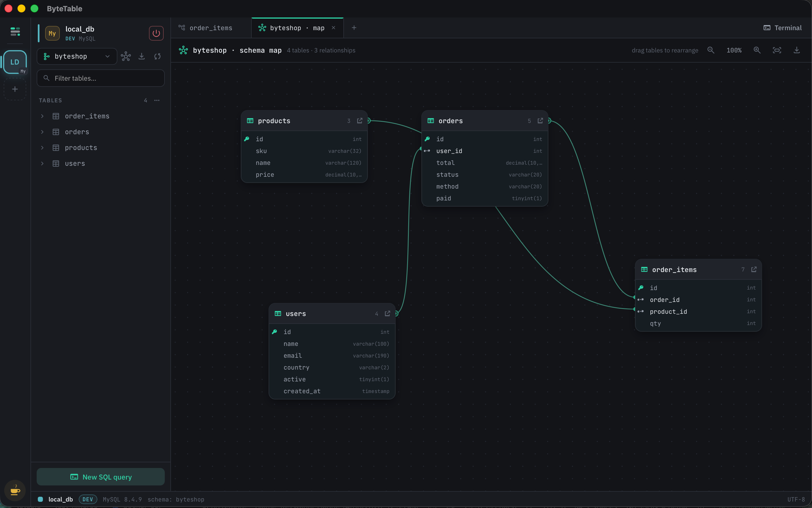Screen dimensions: 812x508
Task: Expand the products tree node
Action: 42,147
